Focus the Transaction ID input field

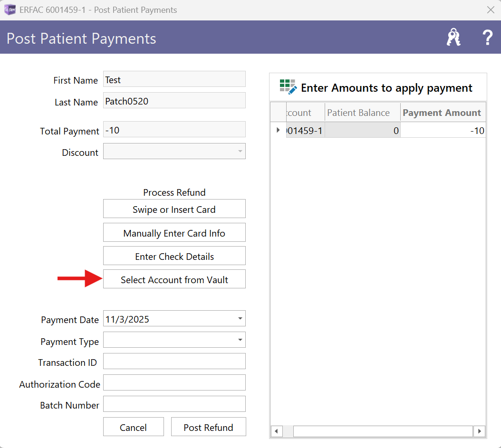point(174,362)
